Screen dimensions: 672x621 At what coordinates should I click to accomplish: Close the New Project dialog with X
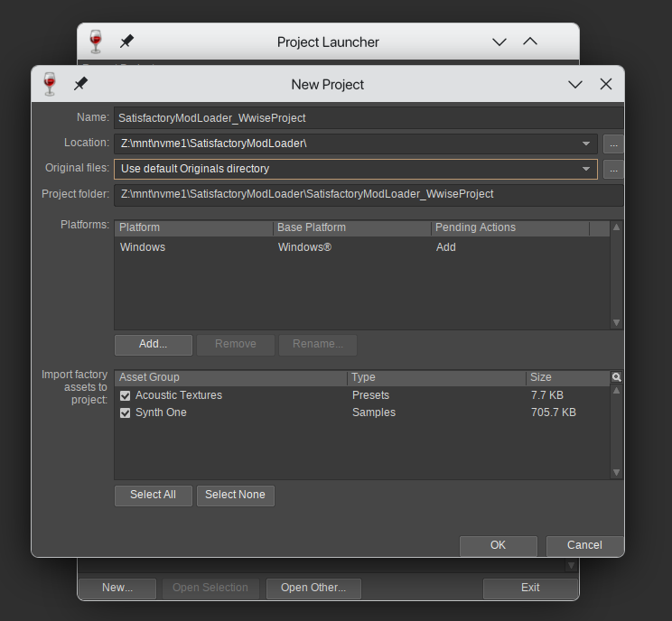pos(606,84)
